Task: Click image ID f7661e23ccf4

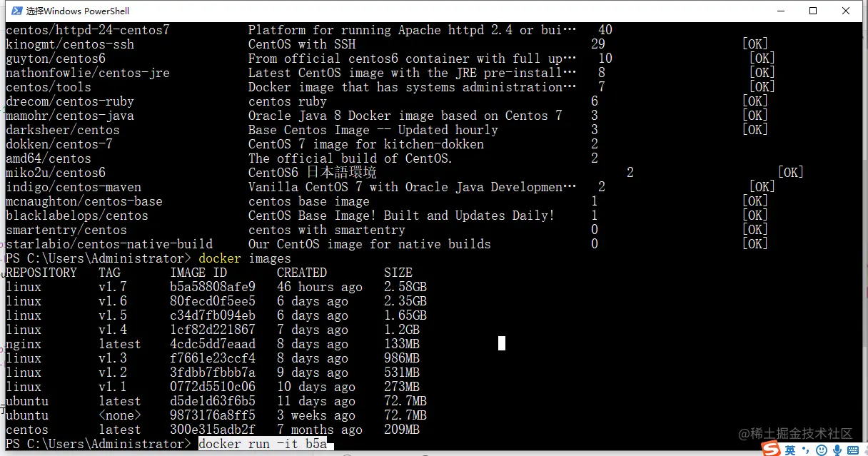Action: 213,358
